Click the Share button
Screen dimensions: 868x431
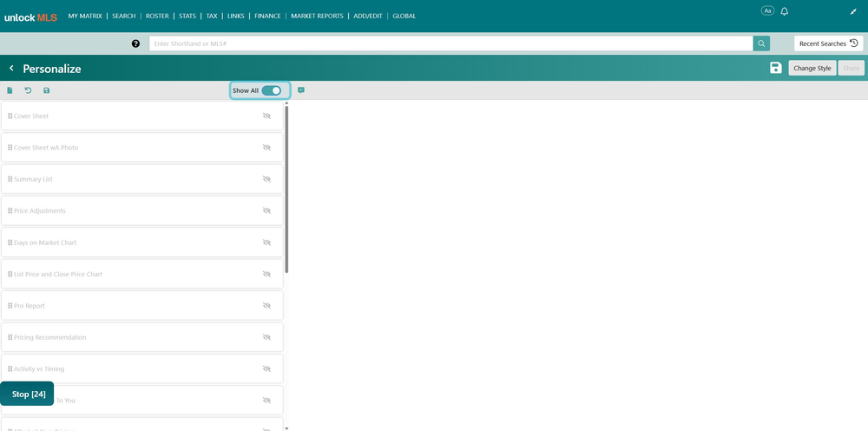pyautogui.click(x=852, y=68)
